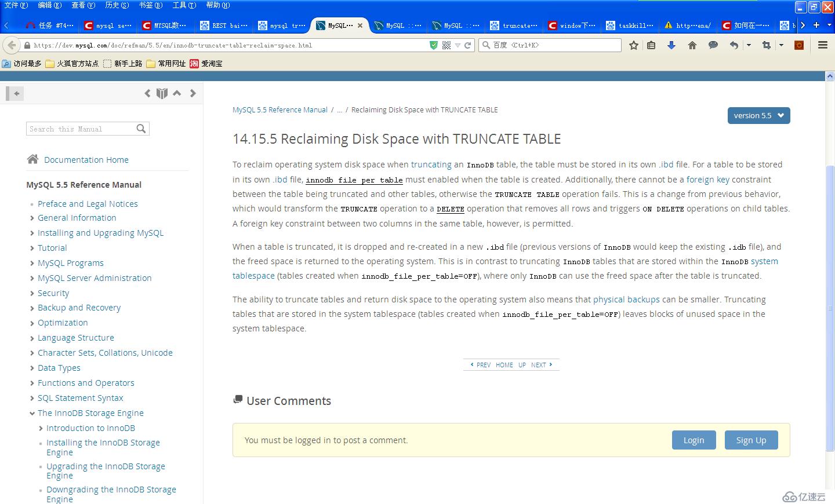
Task: Click the Login button
Action: click(694, 440)
